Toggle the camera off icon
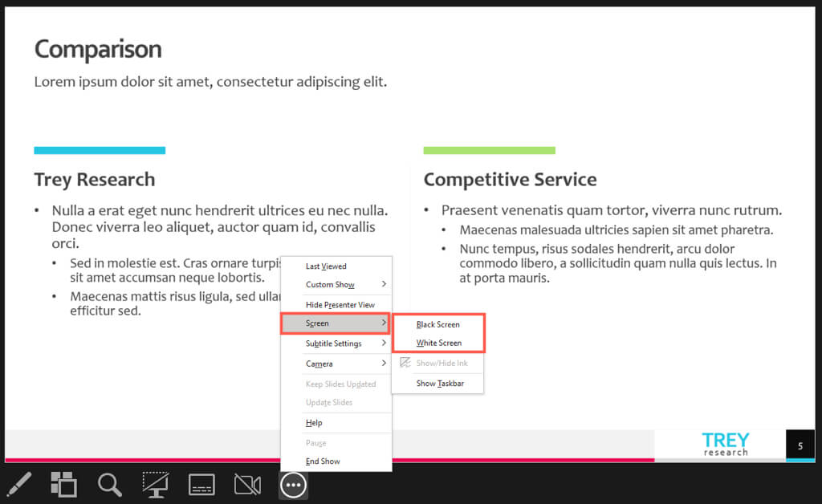The image size is (822, 504). pos(247,485)
